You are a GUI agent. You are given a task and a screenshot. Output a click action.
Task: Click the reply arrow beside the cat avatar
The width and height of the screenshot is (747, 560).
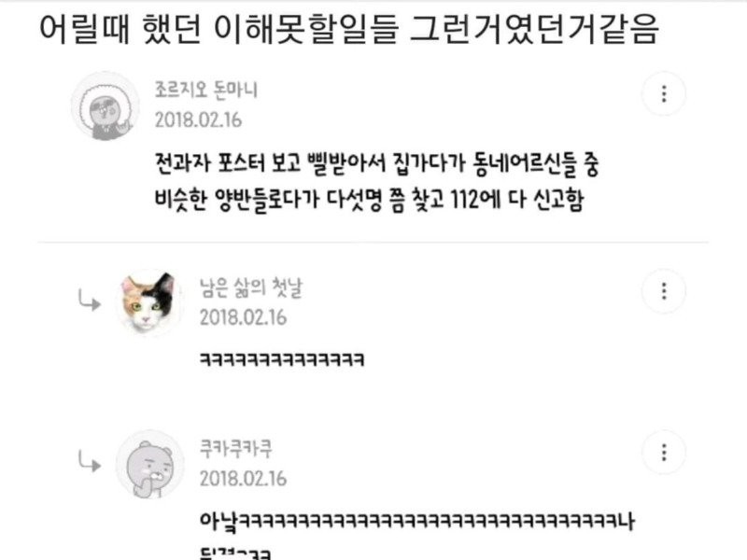90,301
